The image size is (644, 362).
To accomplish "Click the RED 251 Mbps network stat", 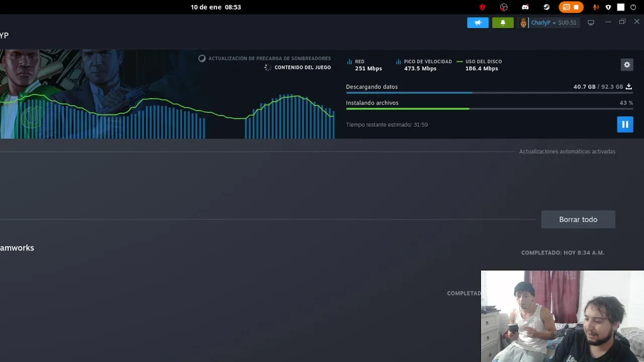I will [x=364, y=65].
